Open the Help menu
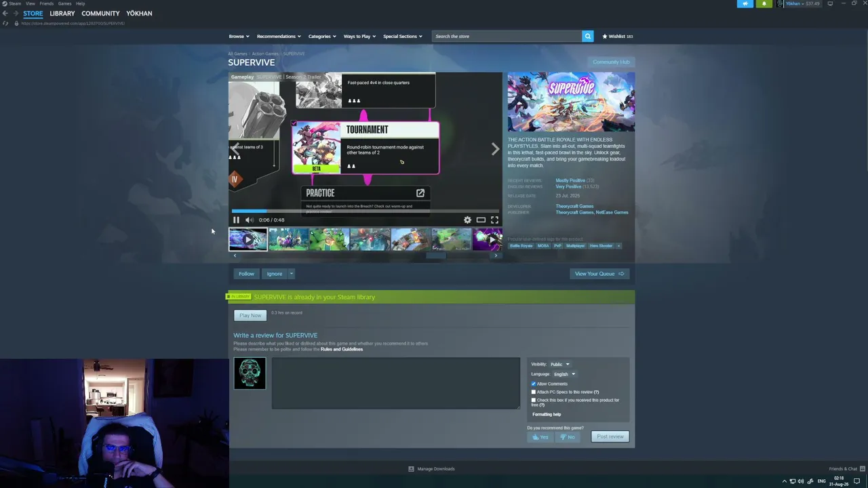The width and height of the screenshot is (868, 488). coord(81,3)
